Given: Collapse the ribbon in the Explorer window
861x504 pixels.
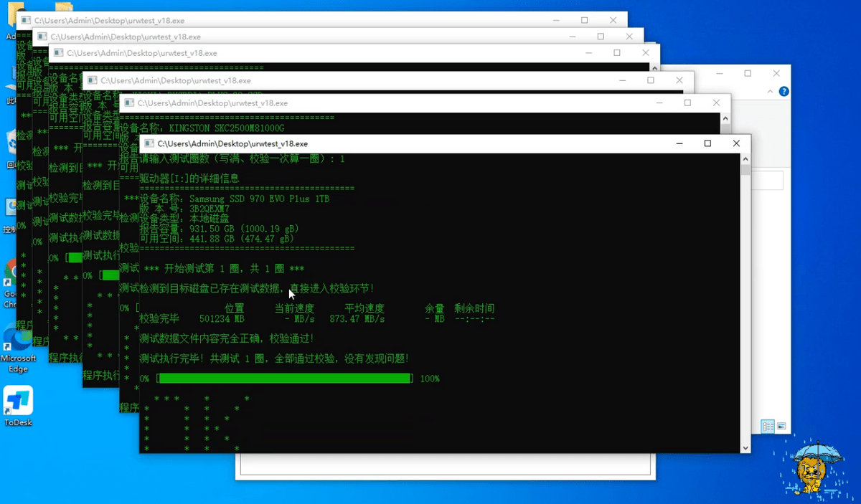Looking at the screenshot, I should [x=771, y=92].
